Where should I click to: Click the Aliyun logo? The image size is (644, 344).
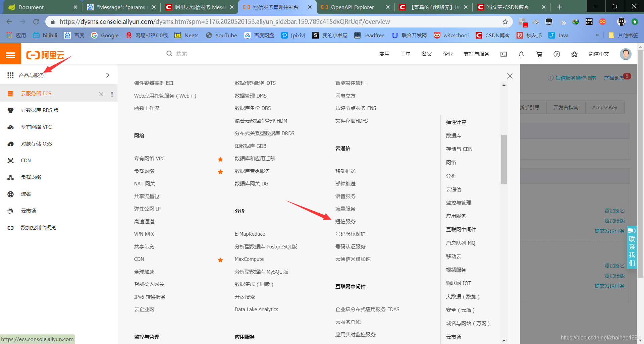pyautogui.click(x=45, y=55)
